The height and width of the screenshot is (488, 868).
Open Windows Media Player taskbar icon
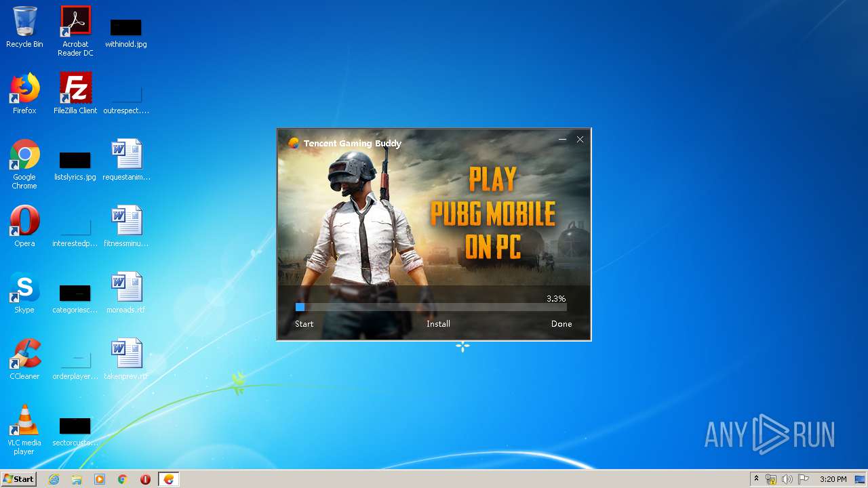click(x=100, y=479)
